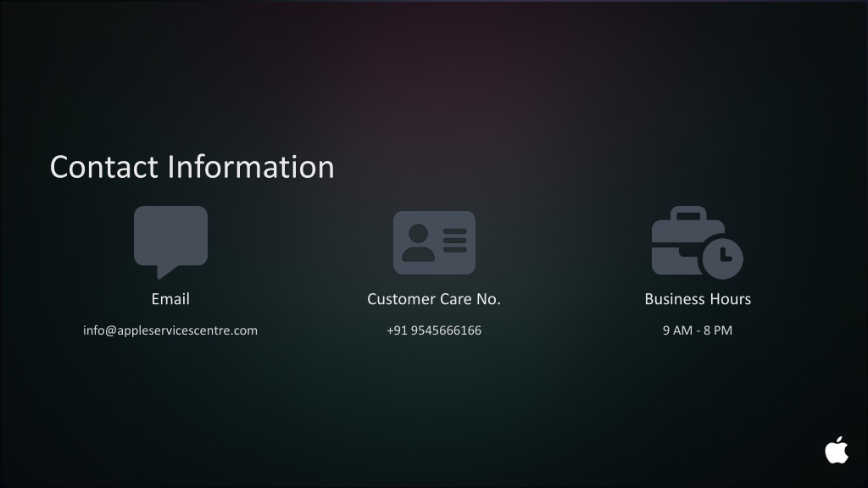
Task: Select the Customer Care No. label
Action: tap(434, 299)
